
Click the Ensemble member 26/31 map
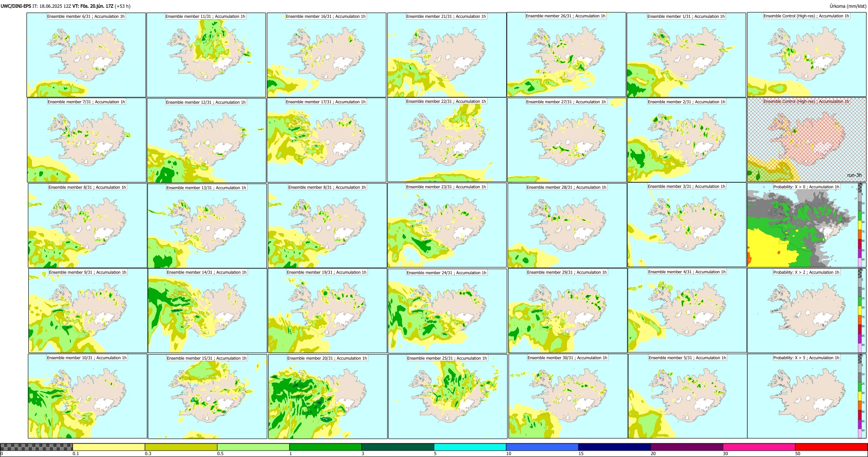click(x=566, y=54)
